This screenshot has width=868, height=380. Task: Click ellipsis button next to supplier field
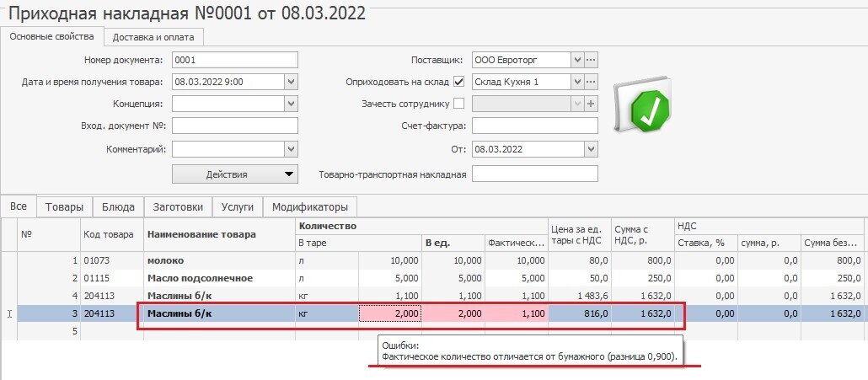tap(591, 60)
